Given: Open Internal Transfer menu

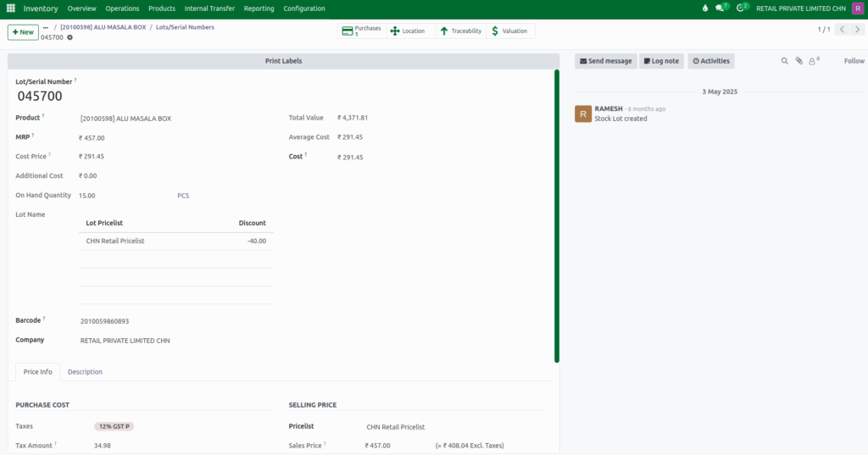Looking at the screenshot, I should (209, 8).
